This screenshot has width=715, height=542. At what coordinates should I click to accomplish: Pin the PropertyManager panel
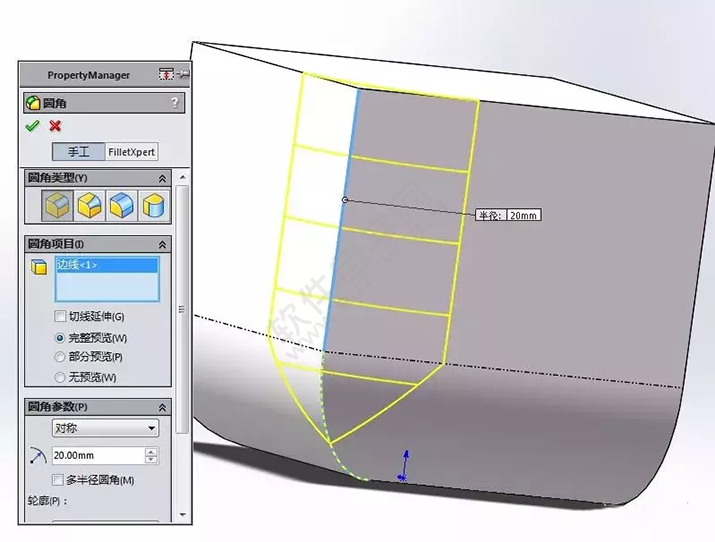click(x=183, y=74)
